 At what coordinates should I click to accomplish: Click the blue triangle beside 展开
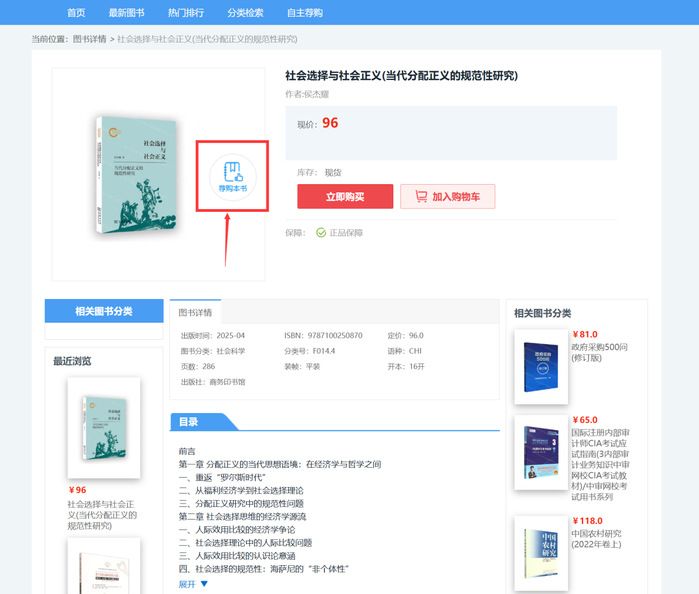[204, 584]
